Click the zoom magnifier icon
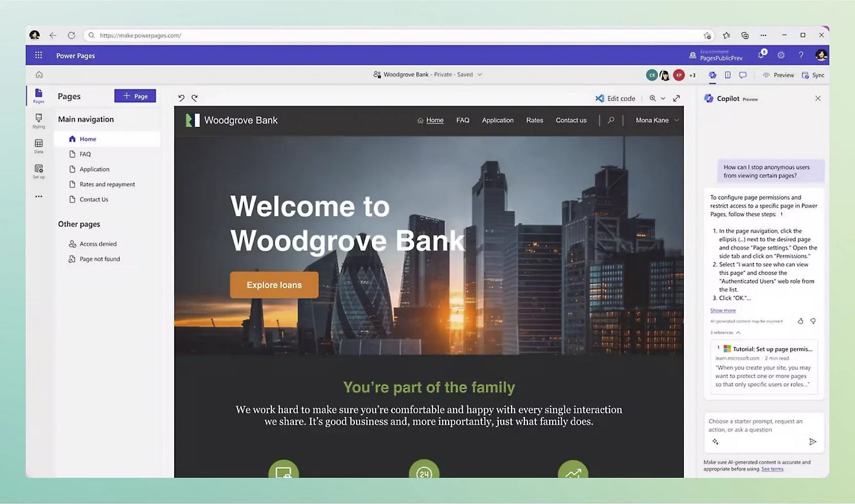Viewport: 855px width, 504px height. coord(653,98)
